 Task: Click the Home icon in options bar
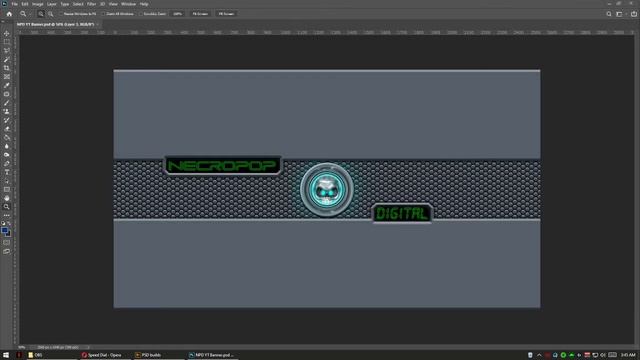click(9, 14)
